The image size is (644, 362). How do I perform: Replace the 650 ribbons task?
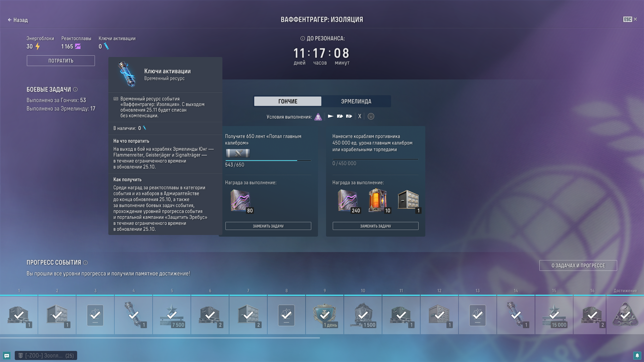click(268, 226)
